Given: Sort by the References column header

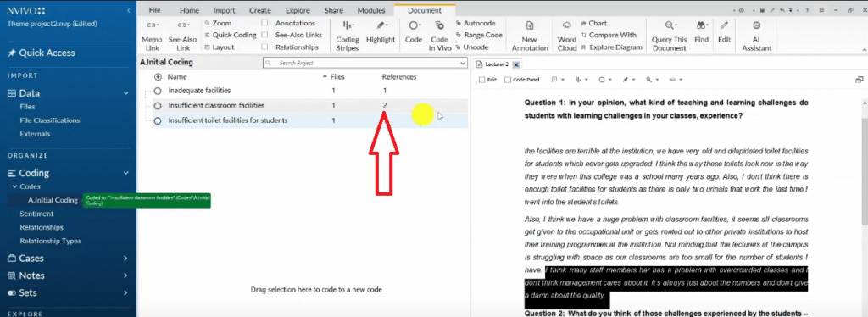Looking at the screenshot, I should (x=399, y=77).
